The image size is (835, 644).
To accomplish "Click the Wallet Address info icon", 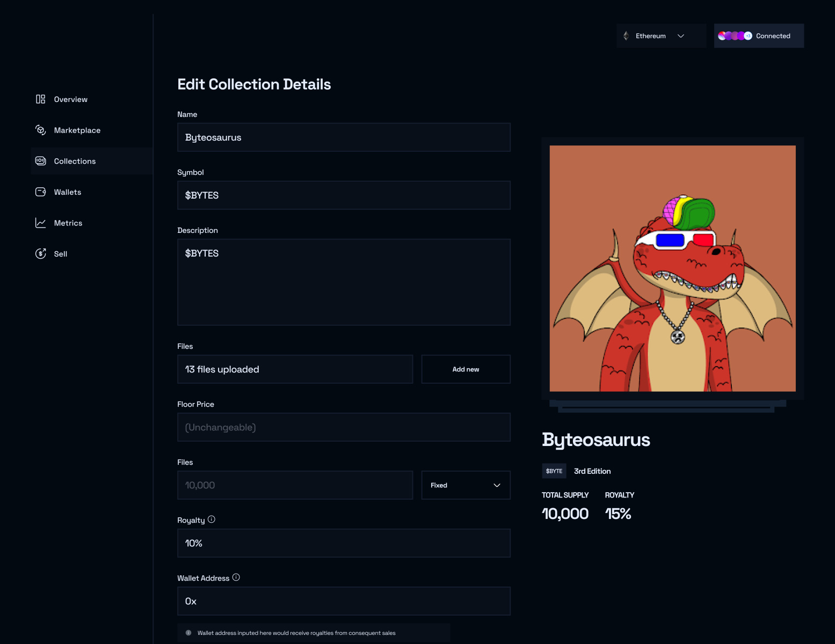I will [236, 577].
